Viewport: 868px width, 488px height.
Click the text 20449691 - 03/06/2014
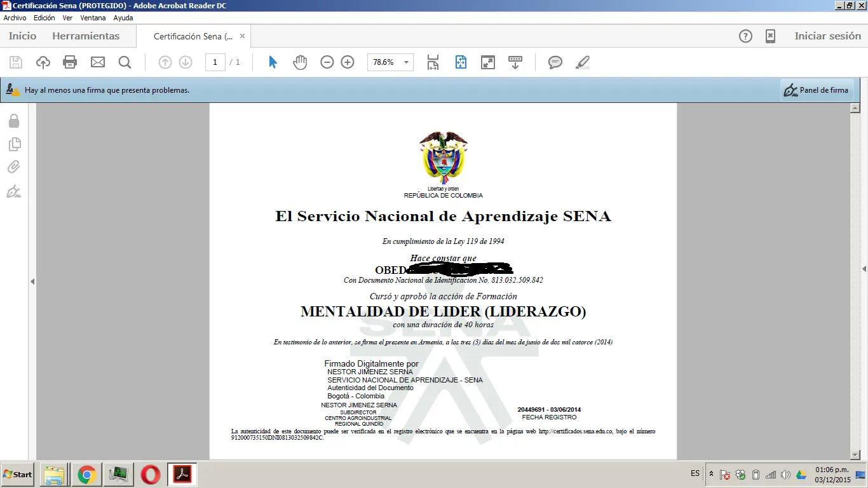coord(549,409)
